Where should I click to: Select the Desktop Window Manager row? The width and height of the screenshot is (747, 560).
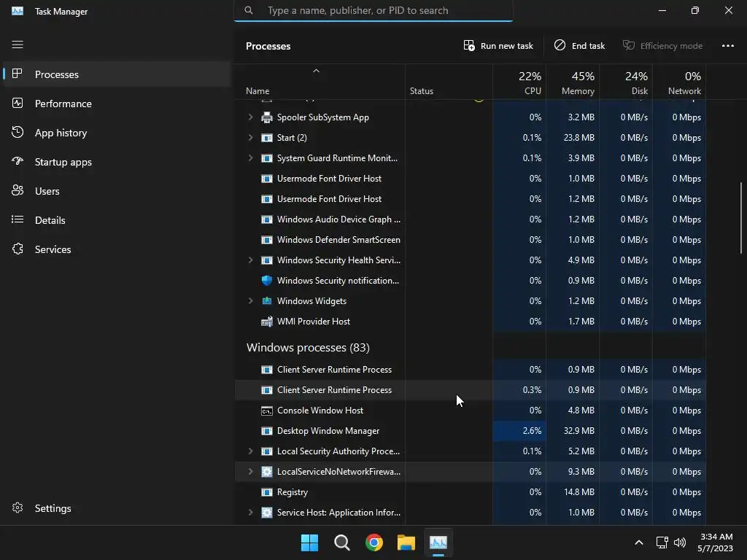(x=471, y=431)
